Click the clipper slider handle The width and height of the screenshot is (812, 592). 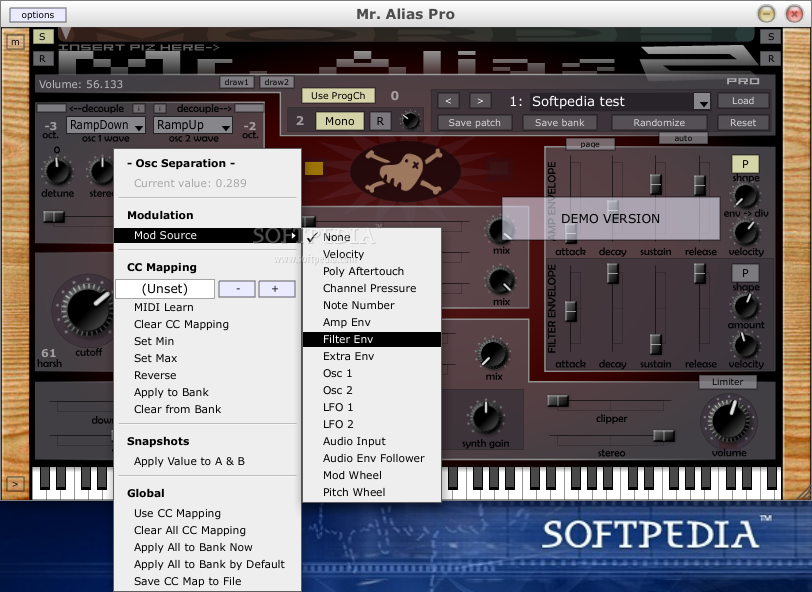coord(558,401)
